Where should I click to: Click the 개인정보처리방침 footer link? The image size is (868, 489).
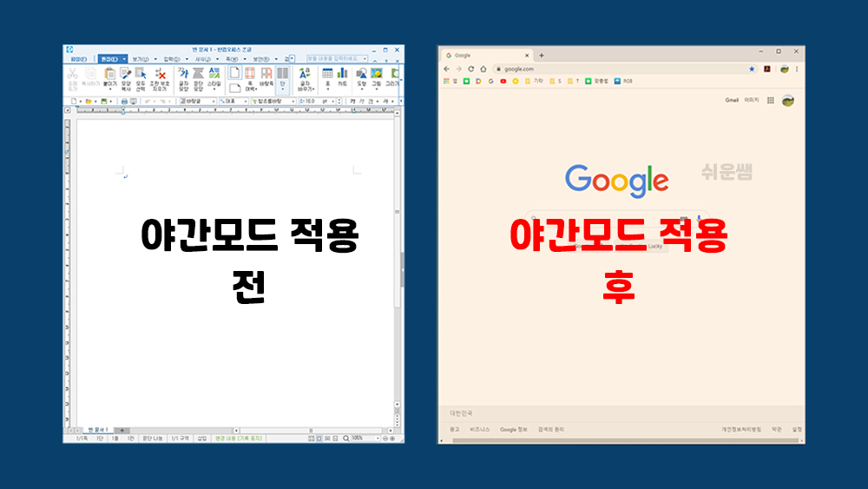[741, 429]
